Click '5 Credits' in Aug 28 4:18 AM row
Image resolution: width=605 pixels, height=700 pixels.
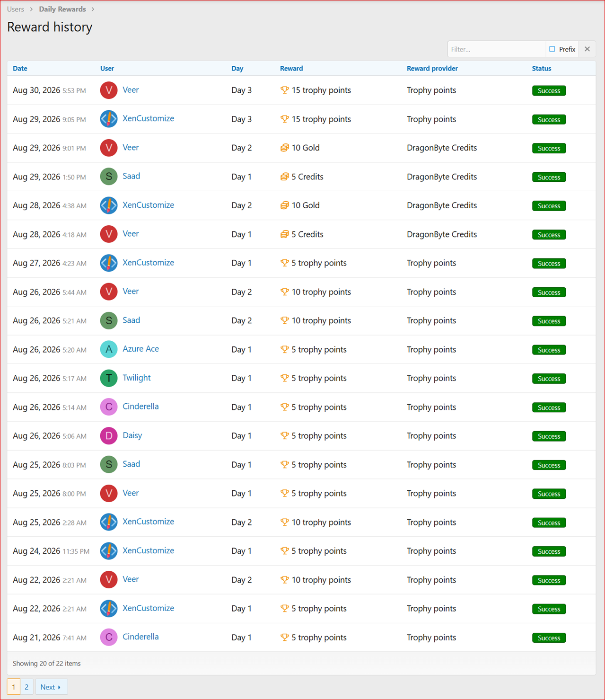click(x=307, y=234)
